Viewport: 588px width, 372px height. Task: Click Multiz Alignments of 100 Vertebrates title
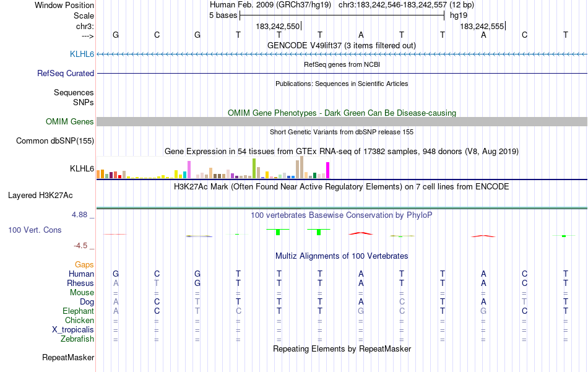(342, 256)
